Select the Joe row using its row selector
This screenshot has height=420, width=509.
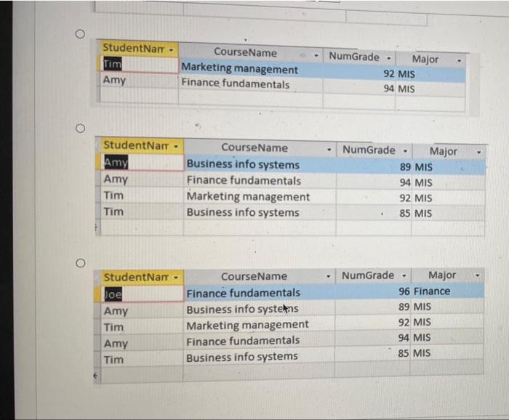[x=97, y=294]
